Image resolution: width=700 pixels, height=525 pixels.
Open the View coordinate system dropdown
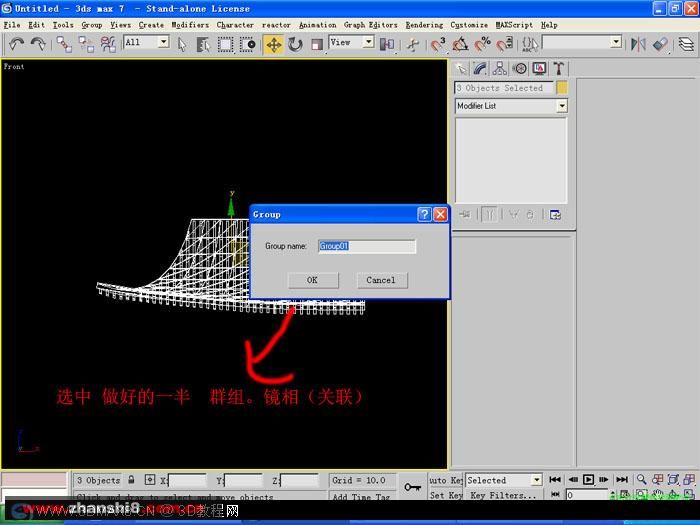tap(351, 42)
